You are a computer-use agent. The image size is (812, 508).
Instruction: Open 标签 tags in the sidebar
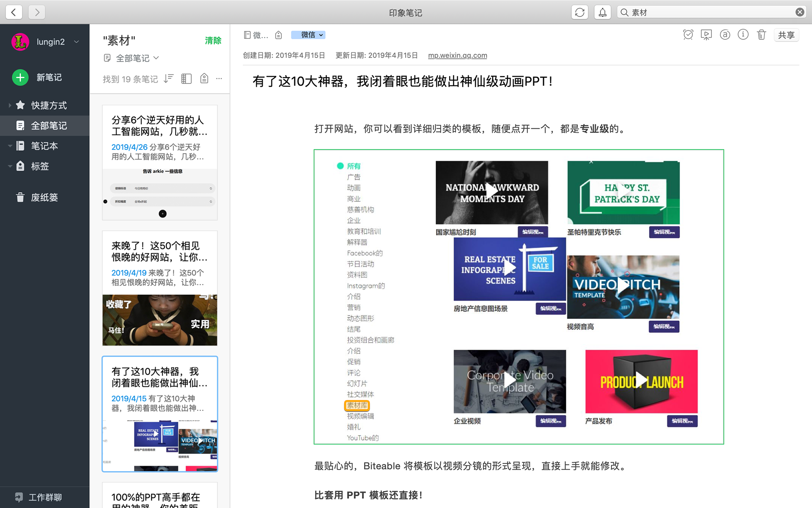(x=40, y=166)
